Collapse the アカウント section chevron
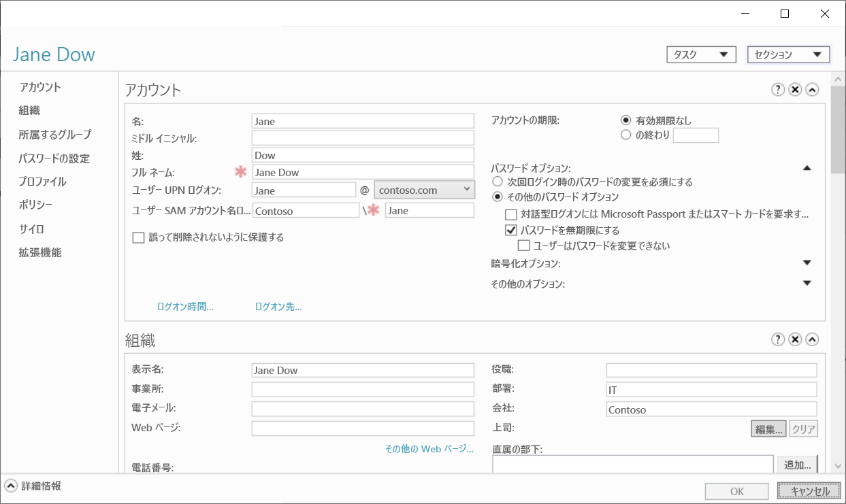Viewport: 846px width, 504px height. tap(811, 89)
